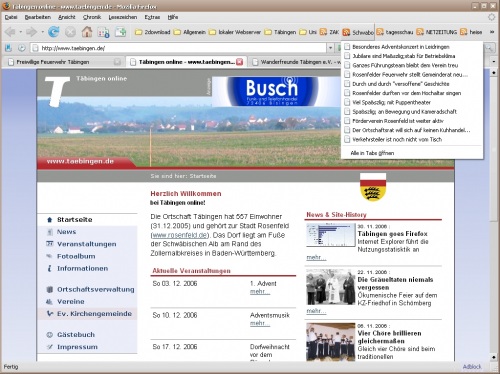Open the lokaler Webserver bookmark folder
This screenshot has width=500, height=374.
[x=235, y=32]
